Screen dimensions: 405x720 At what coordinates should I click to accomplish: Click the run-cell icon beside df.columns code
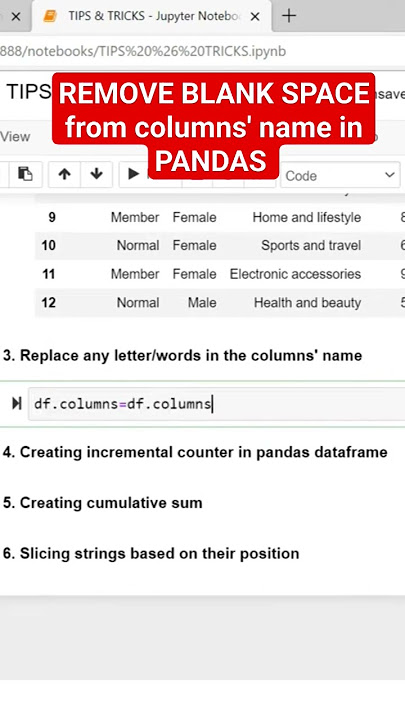(x=17, y=404)
